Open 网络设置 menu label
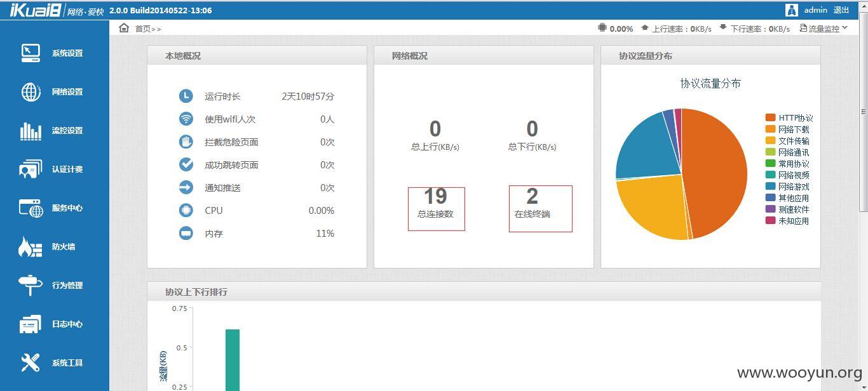868x391 pixels. 67,92
